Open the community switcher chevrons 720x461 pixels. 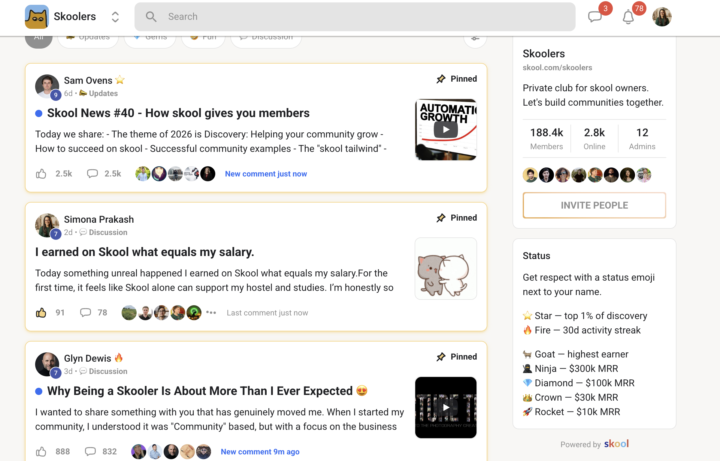(x=115, y=17)
